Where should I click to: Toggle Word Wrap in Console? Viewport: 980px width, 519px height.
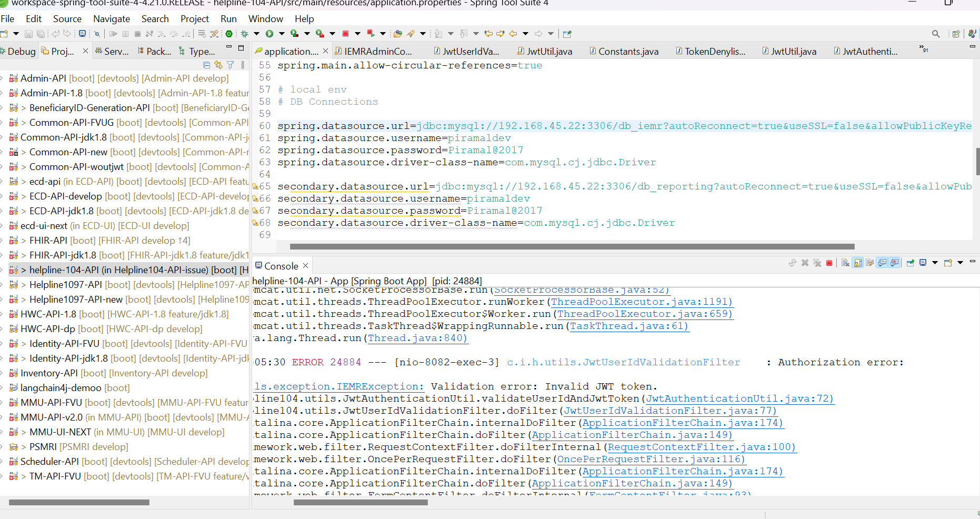[x=870, y=263]
